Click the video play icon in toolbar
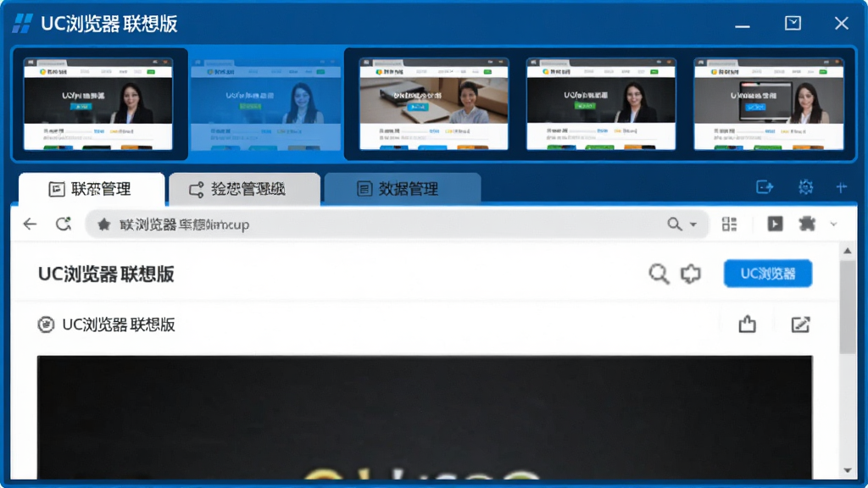 775,224
